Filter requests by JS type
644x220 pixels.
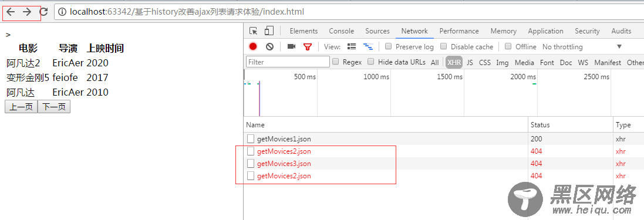[470, 62]
